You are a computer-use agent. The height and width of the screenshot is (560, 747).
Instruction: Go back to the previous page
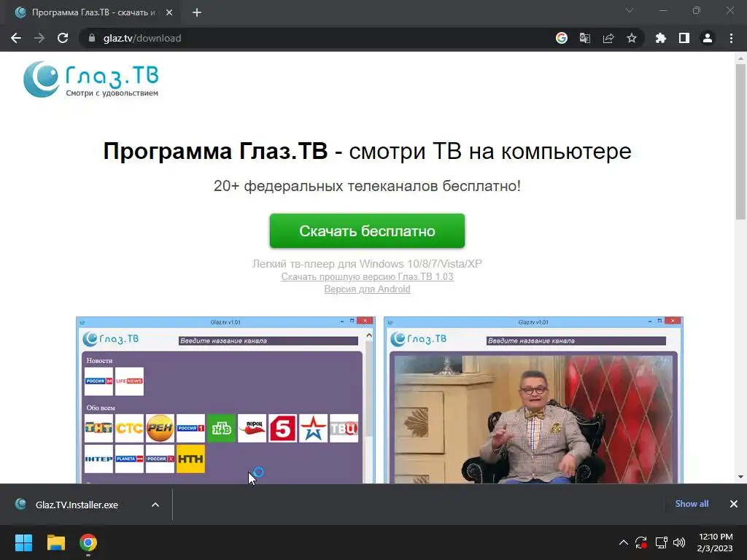point(16,38)
